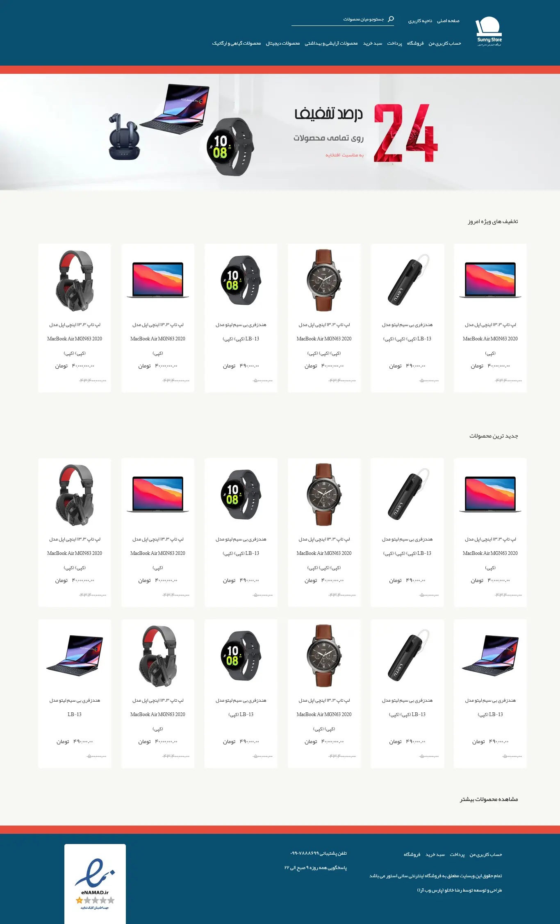
Task: Open محصولات گیاهی و ارگانیک menu item
Action: 237,43
